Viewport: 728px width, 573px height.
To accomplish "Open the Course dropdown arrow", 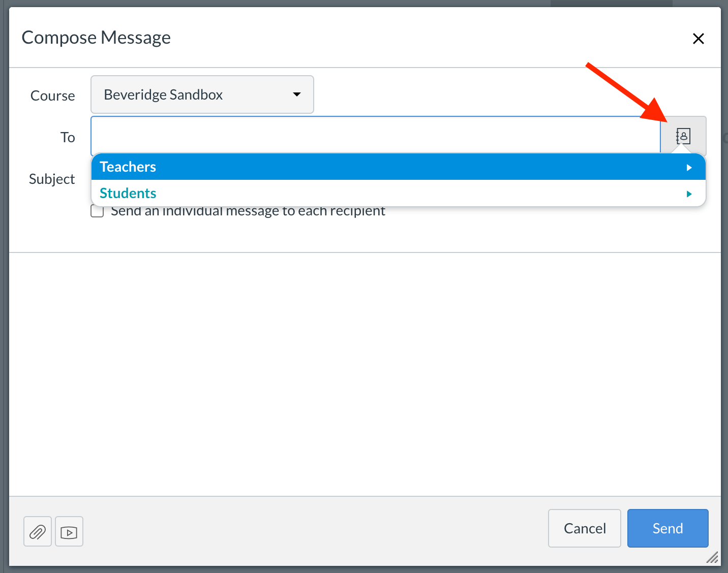I will click(x=296, y=94).
